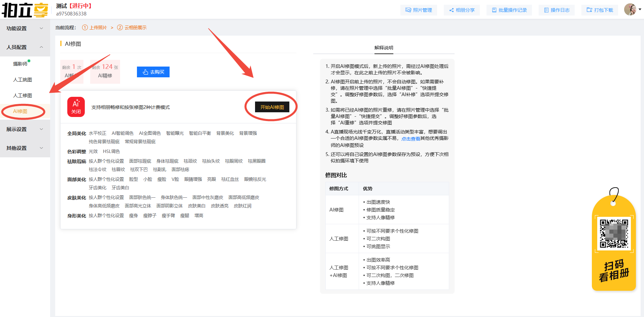The image size is (644, 317).
Task: Expand the 展示设置 sidebar section
Action: pyautogui.click(x=25, y=129)
